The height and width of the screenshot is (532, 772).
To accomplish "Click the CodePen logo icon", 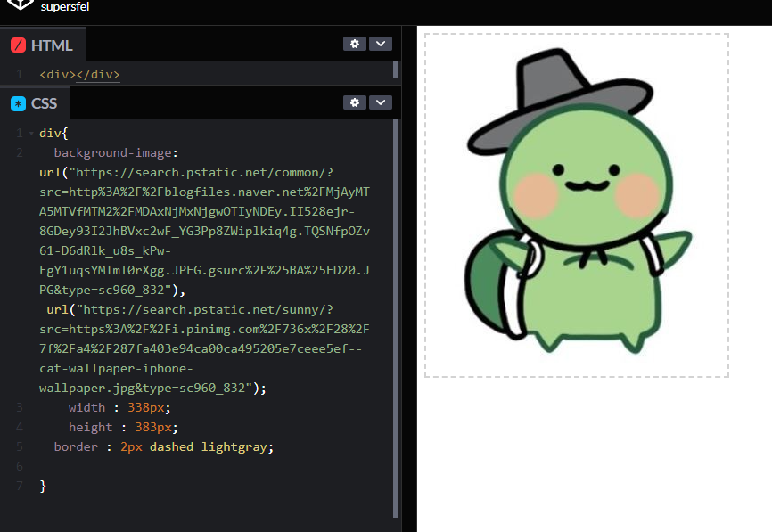I will (21, 4).
